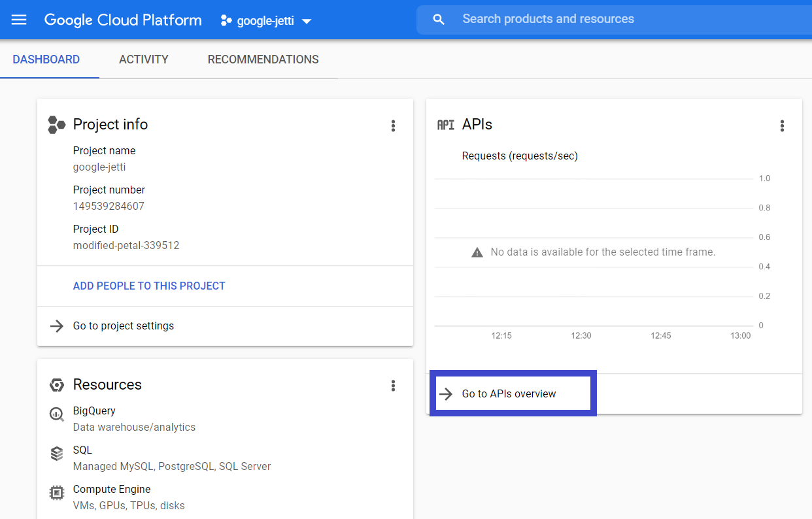
Task: Click the 13:00 time axis label
Action: [x=741, y=335]
